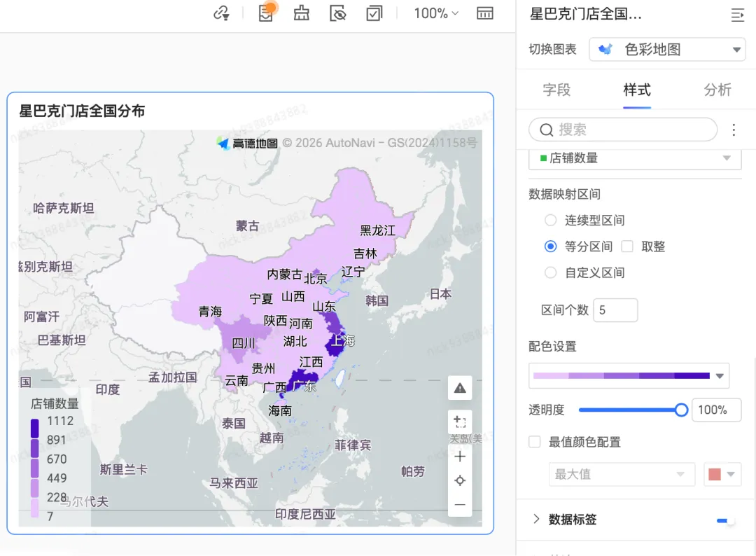Click the 黑龙江 province label
Image resolution: width=756 pixels, height=556 pixels.
(x=377, y=230)
